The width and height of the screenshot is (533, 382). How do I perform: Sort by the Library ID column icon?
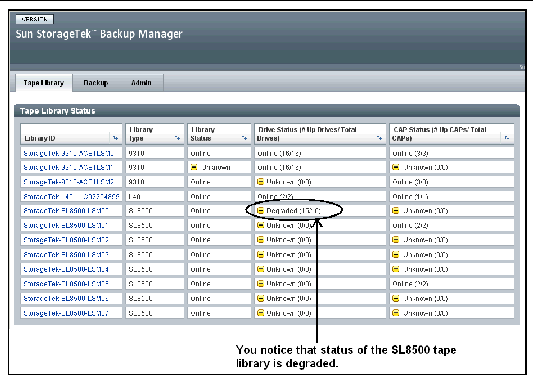pyautogui.click(x=116, y=138)
